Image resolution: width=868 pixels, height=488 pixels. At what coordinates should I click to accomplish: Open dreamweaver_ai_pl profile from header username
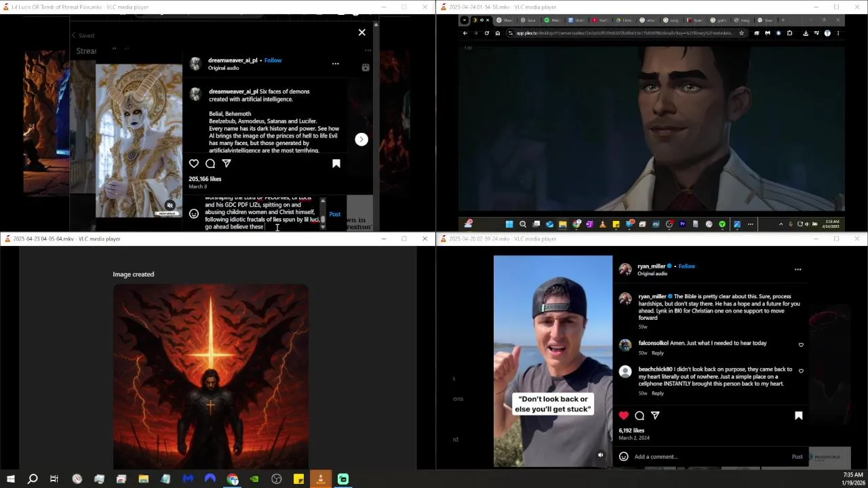coord(233,60)
